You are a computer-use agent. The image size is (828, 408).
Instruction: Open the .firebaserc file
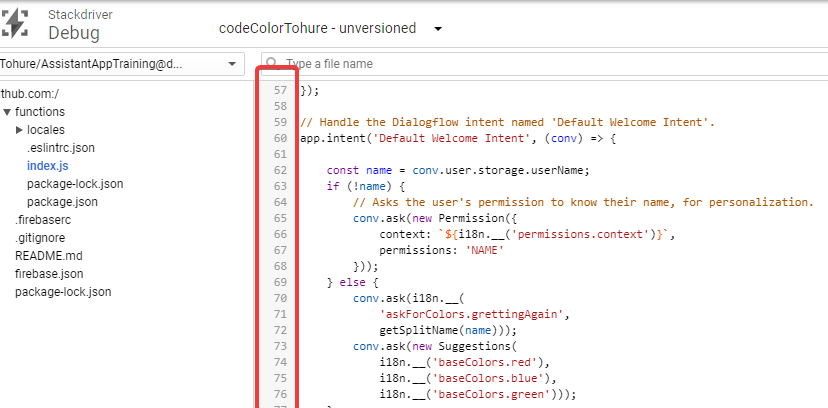pos(43,220)
